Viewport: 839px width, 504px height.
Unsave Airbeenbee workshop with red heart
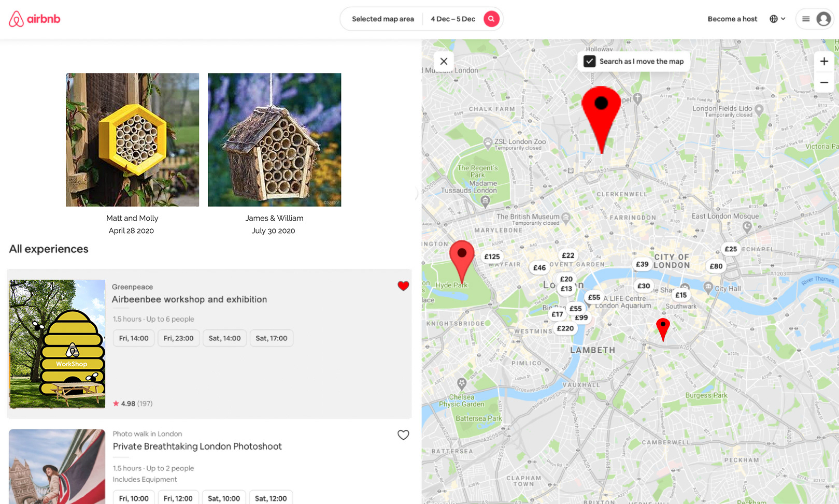pos(403,286)
